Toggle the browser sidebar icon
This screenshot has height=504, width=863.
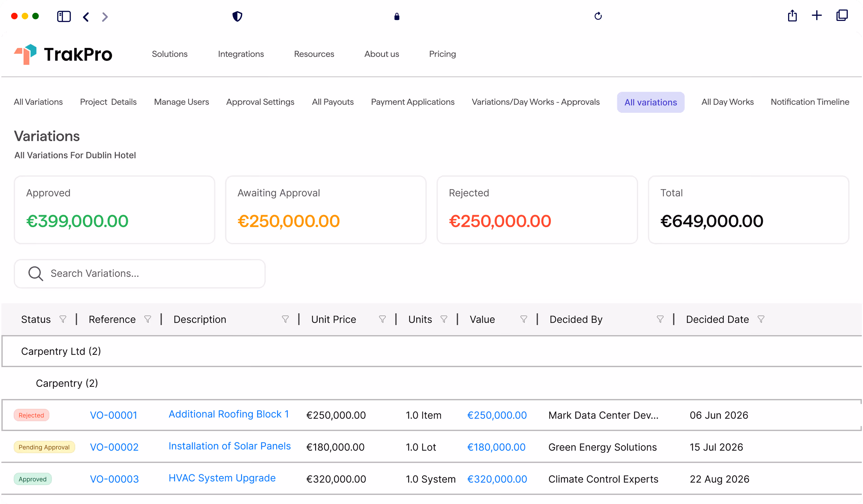point(64,16)
